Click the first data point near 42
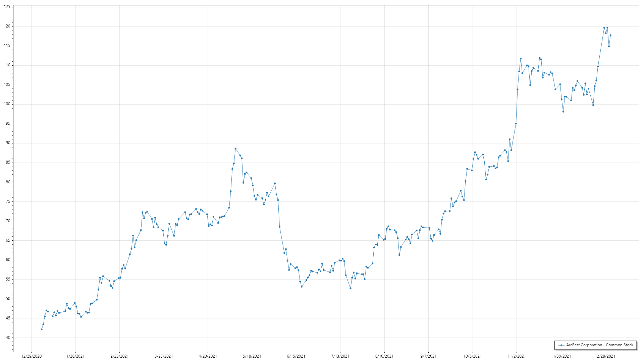This screenshot has width=644, height=362. click(42, 329)
